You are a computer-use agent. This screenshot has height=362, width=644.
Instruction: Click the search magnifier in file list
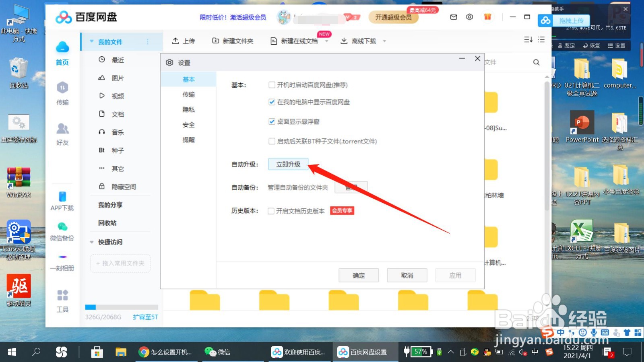tap(536, 62)
